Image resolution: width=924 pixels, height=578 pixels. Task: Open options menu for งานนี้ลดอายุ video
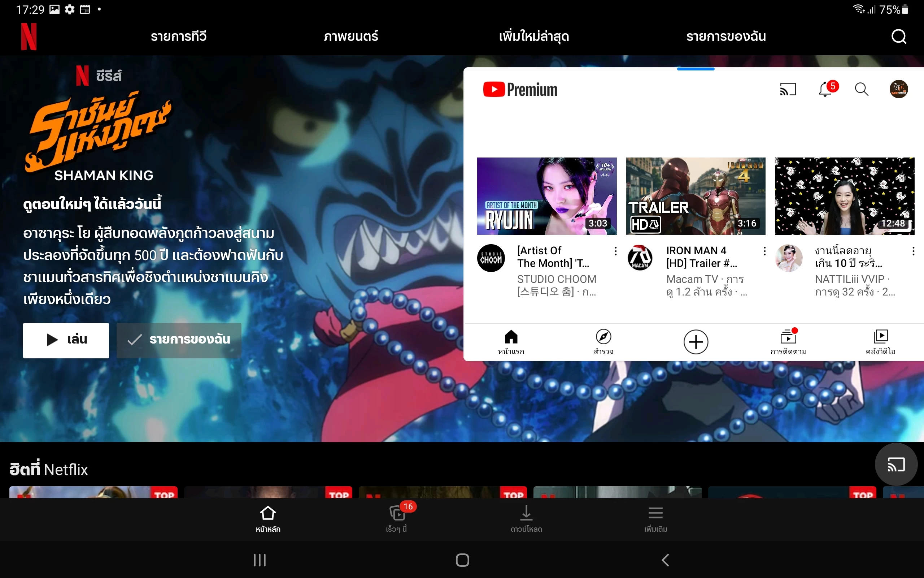(x=913, y=251)
